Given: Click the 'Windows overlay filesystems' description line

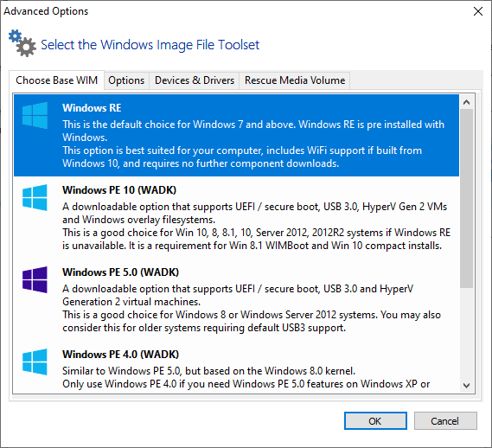Looking at the screenshot, I should (138, 220).
